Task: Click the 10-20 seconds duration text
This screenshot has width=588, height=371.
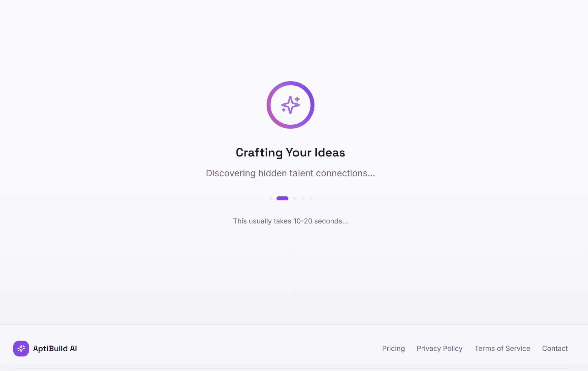Action: pos(290,221)
